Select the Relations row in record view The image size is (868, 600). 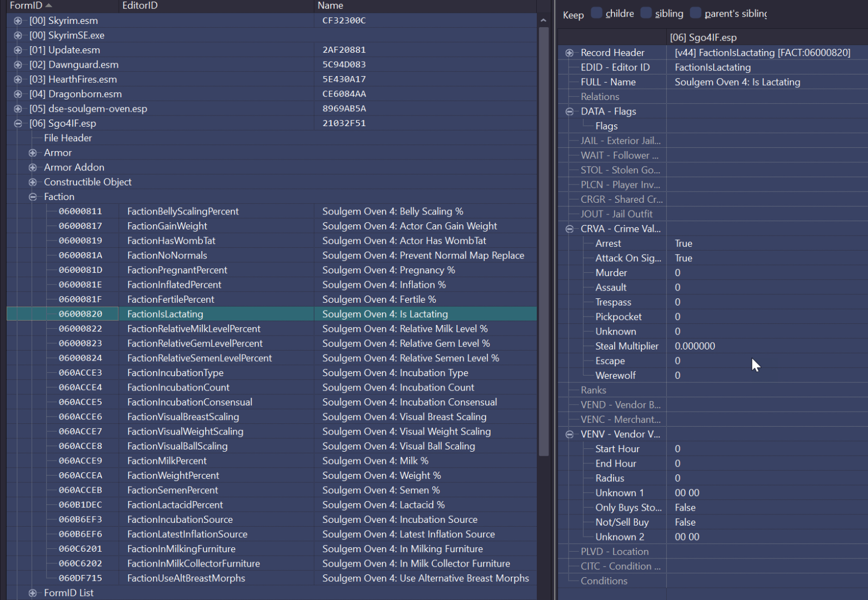point(713,97)
